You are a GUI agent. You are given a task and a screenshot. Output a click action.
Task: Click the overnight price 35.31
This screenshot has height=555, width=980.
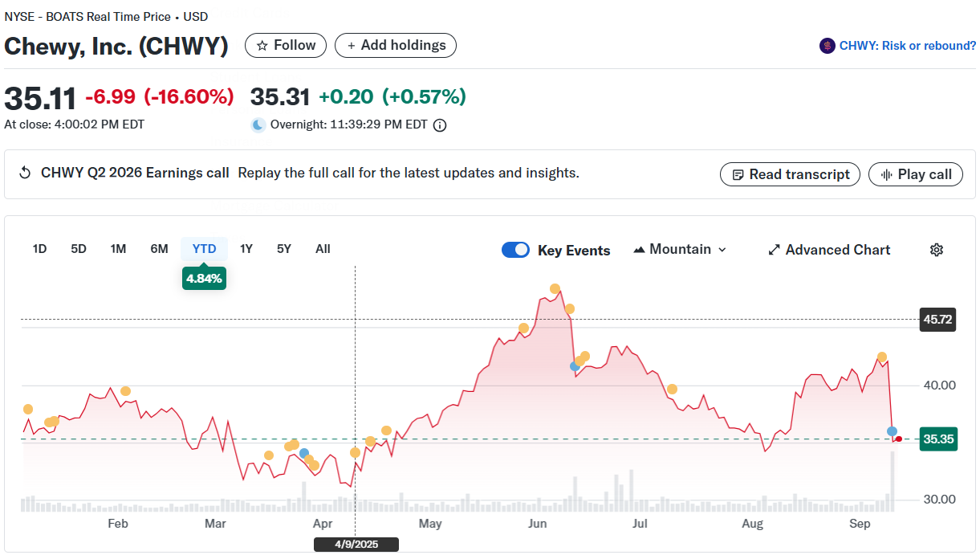(x=280, y=97)
